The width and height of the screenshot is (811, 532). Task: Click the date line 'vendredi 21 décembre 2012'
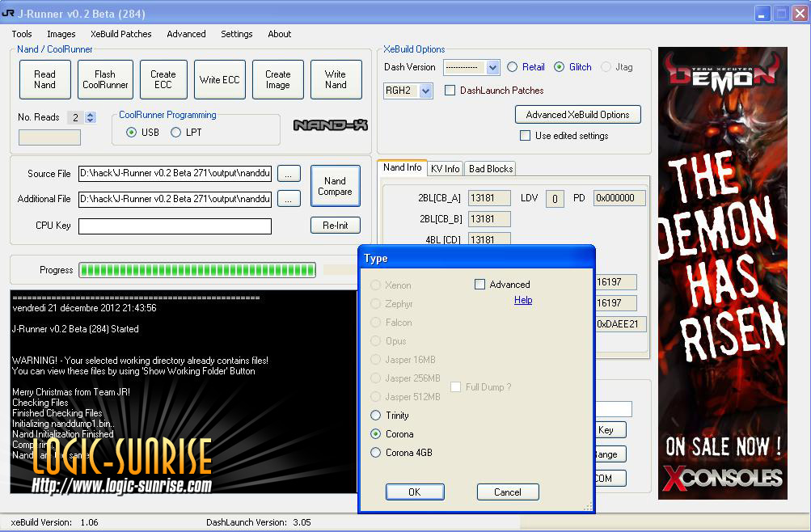point(84,308)
